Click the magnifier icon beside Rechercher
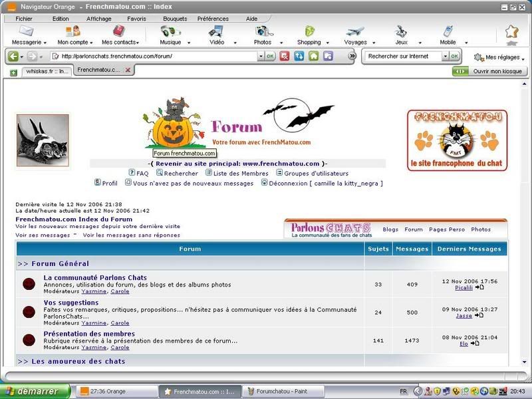The width and height of the screenshot is (532, 399). tap(160, 173)
